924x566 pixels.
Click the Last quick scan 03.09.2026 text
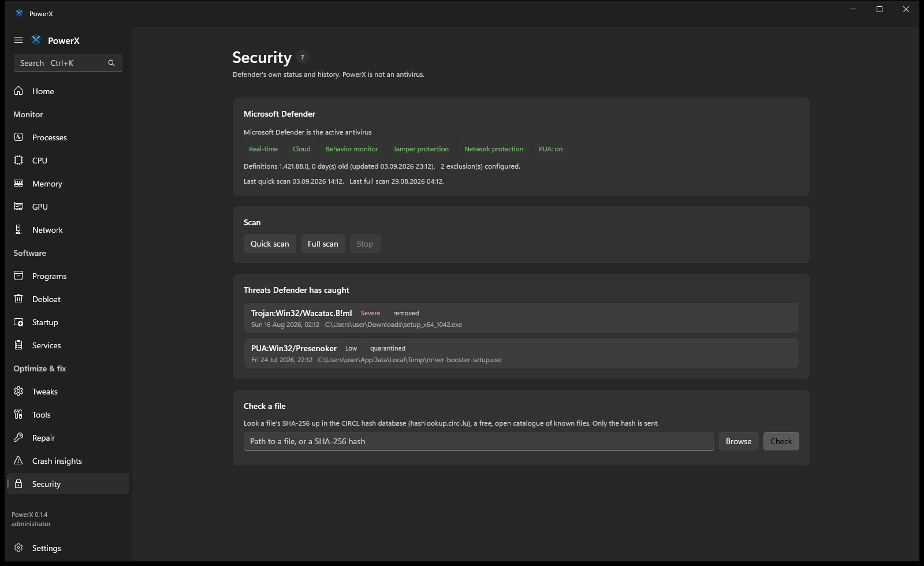(293, 181)
